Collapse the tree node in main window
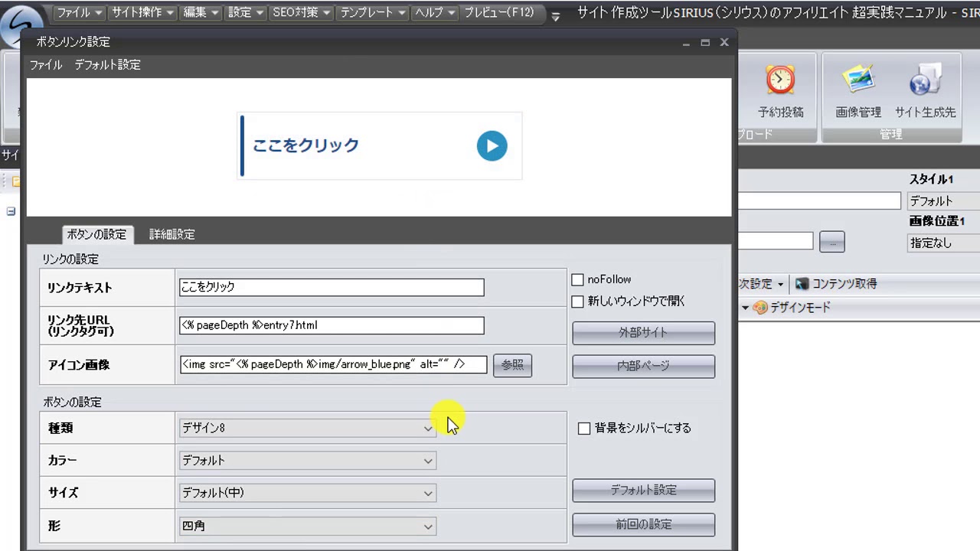Image resolution: width=980 pixels, height=551 pixels. tap(11, 211)
